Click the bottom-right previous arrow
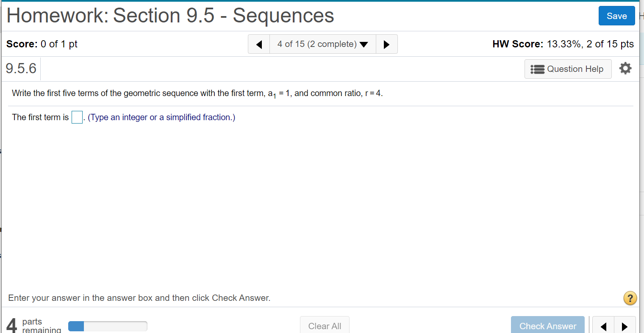Viewport: 644px width, 333px height. coord(603,326)
